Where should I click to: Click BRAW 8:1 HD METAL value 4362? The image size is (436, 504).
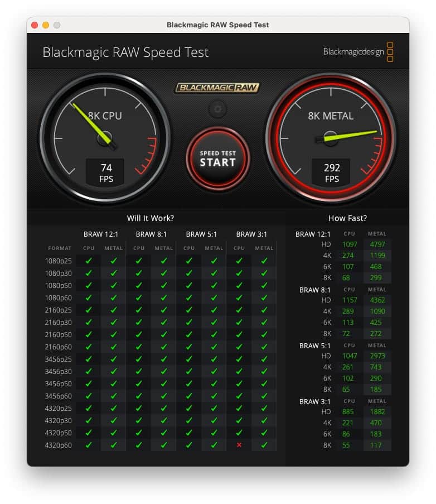[377, 300]
